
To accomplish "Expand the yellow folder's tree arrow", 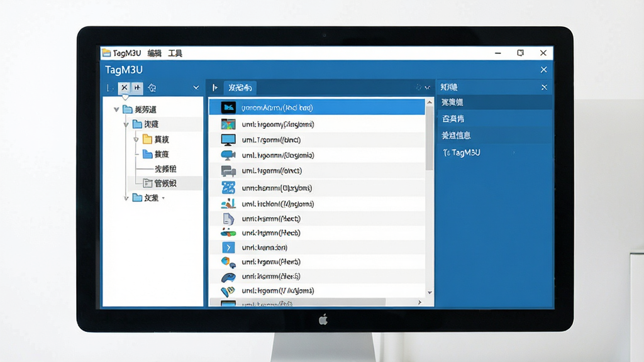I will [136, 140].
